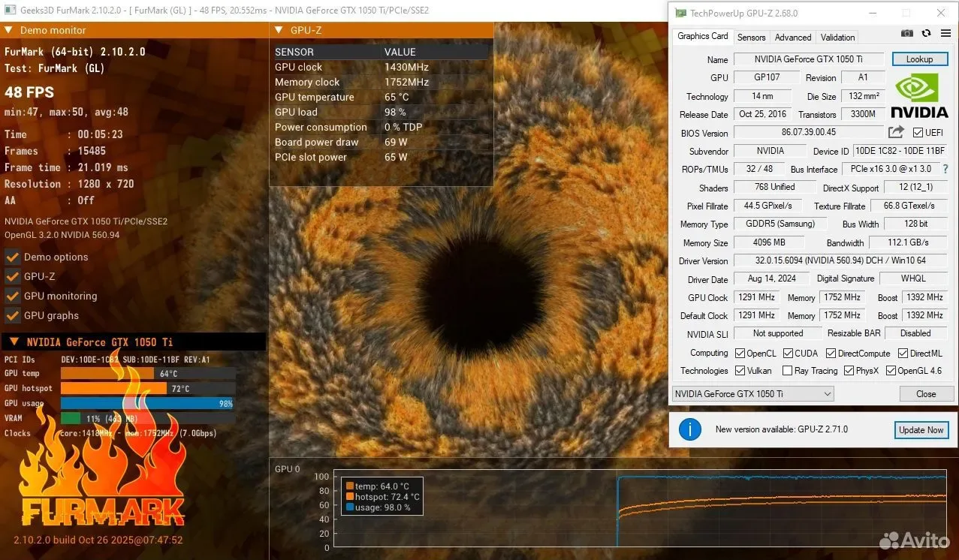The image size is (959, 560).
Task: Click the GPU-Z refresh icon
Action: click(x=926, y=34)
